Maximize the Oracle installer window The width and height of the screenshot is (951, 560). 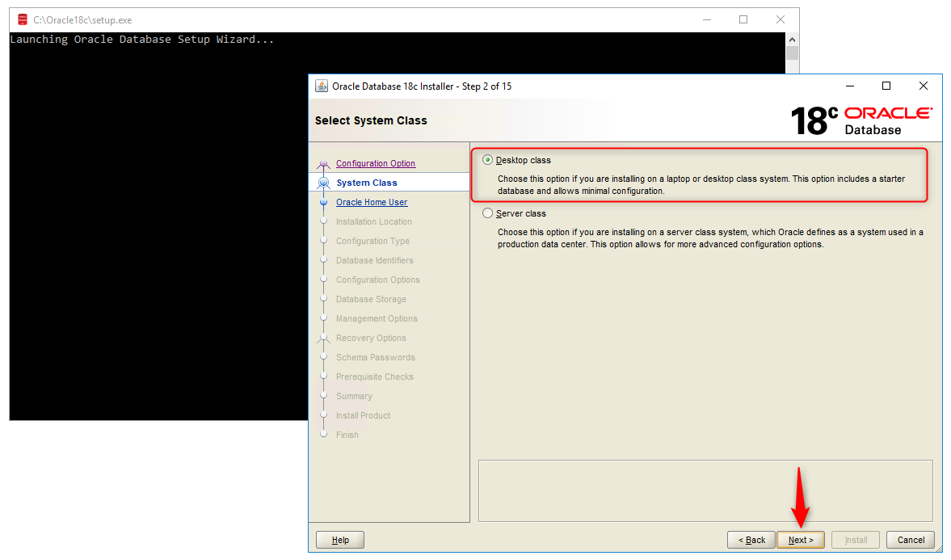(x=886, y=86)
